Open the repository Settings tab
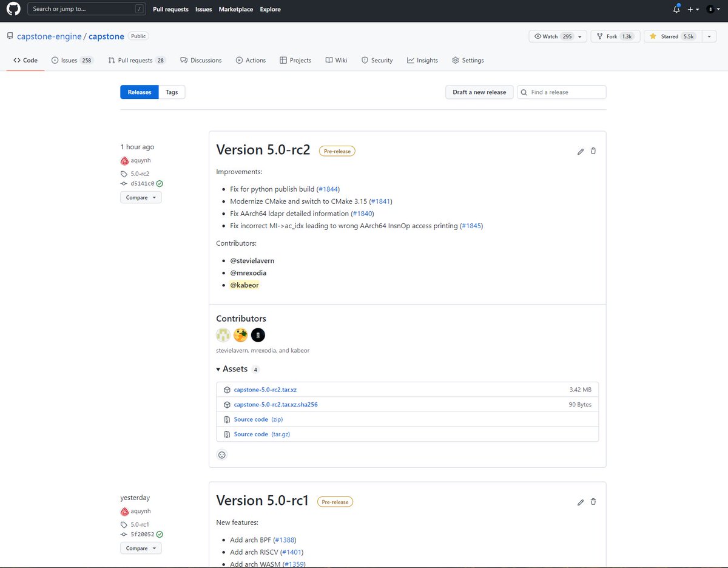The height and width of the screenshot is (568, 728). coord(468,60)
